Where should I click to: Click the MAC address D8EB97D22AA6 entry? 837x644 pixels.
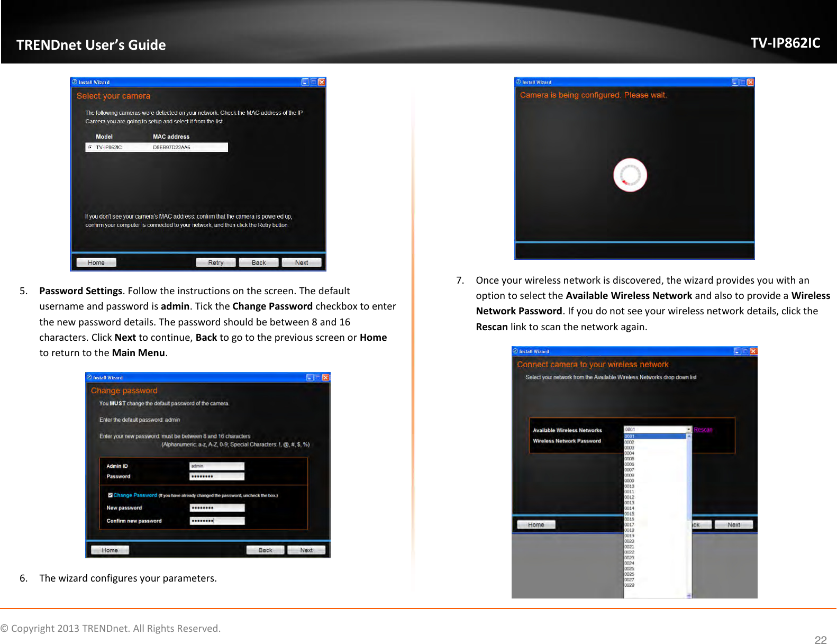tap(171, 148)
